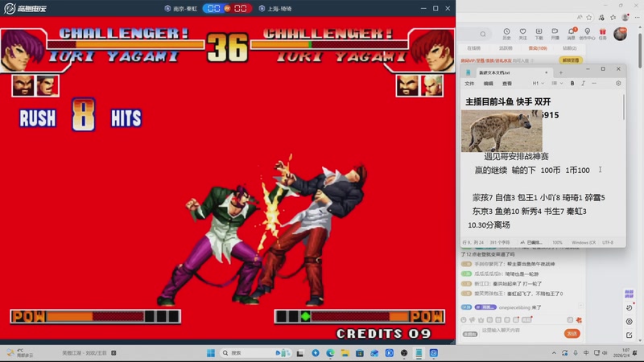644x362 pixels.
Task: Open the weather widget on the taskbar
Action: (19, 353)
